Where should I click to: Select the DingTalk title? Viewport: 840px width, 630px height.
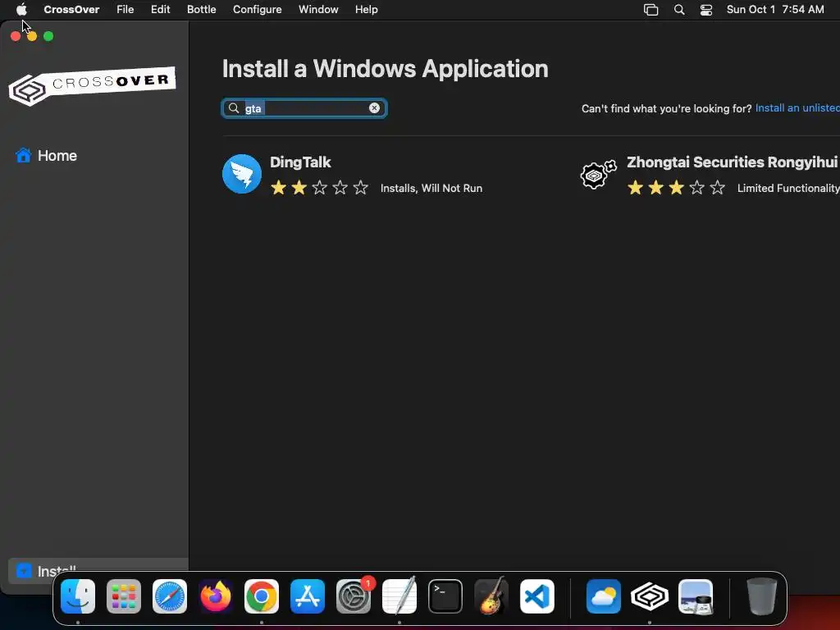(x=300, y=162)
